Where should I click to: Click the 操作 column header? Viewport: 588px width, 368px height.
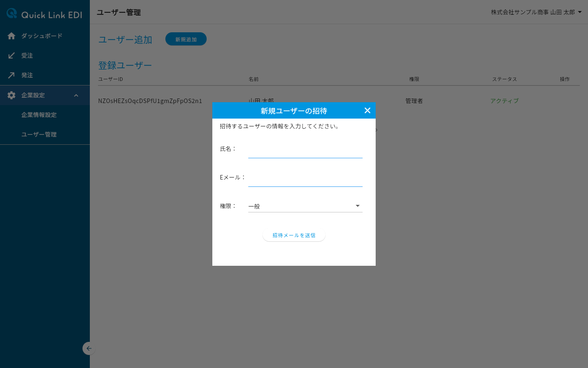565,79
